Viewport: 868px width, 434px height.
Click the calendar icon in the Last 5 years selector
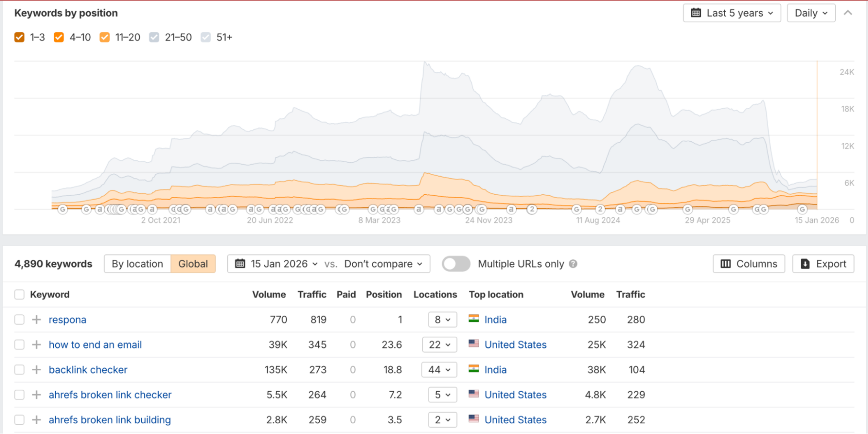click(x=697, y=13)
